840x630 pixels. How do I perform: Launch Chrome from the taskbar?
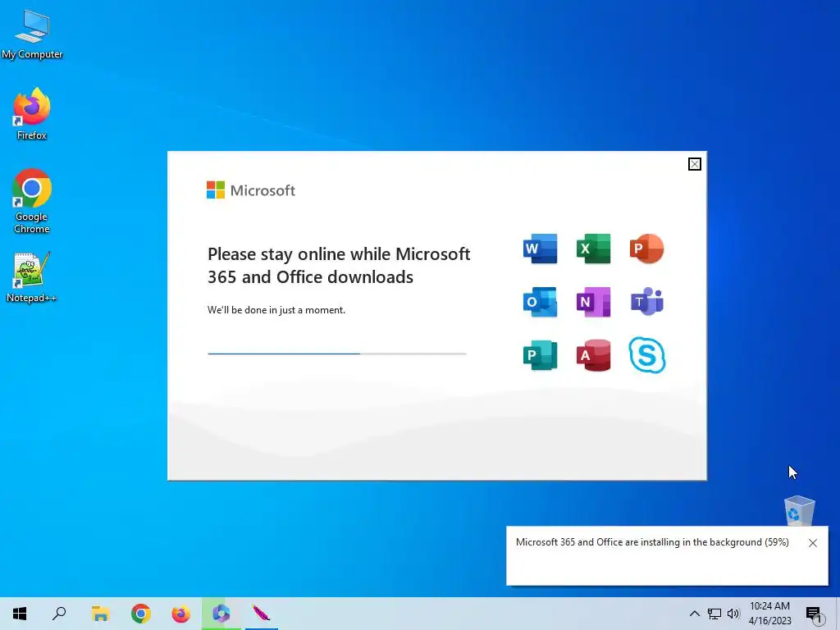(x=141, y=614)
